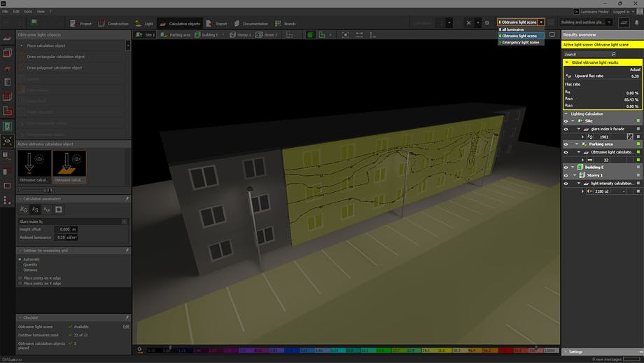Open the Documentation mode tab
The height and width of the screenshot is (363, 644).
coord(251,23)
